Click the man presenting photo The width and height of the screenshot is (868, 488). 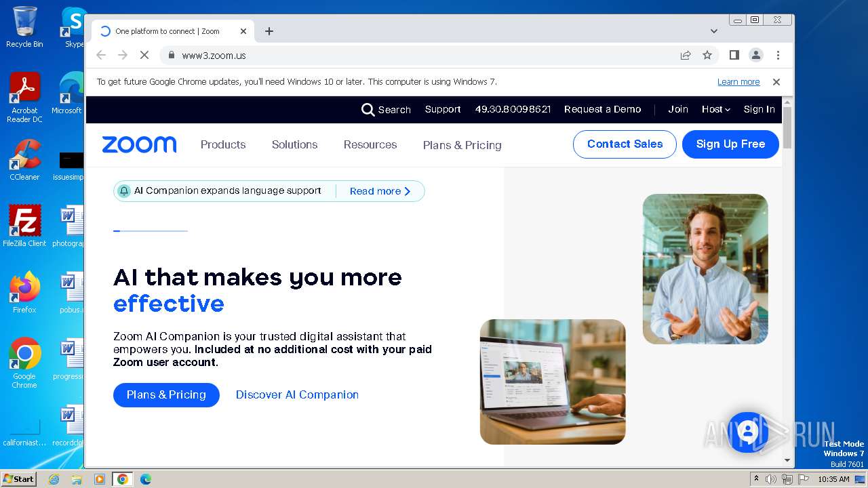705,269
